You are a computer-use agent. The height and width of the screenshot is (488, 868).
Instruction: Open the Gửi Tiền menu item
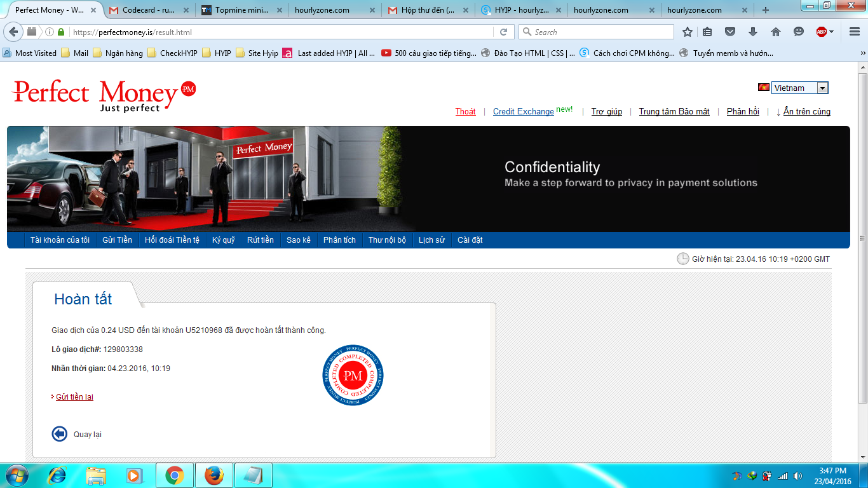click(118, 240)
